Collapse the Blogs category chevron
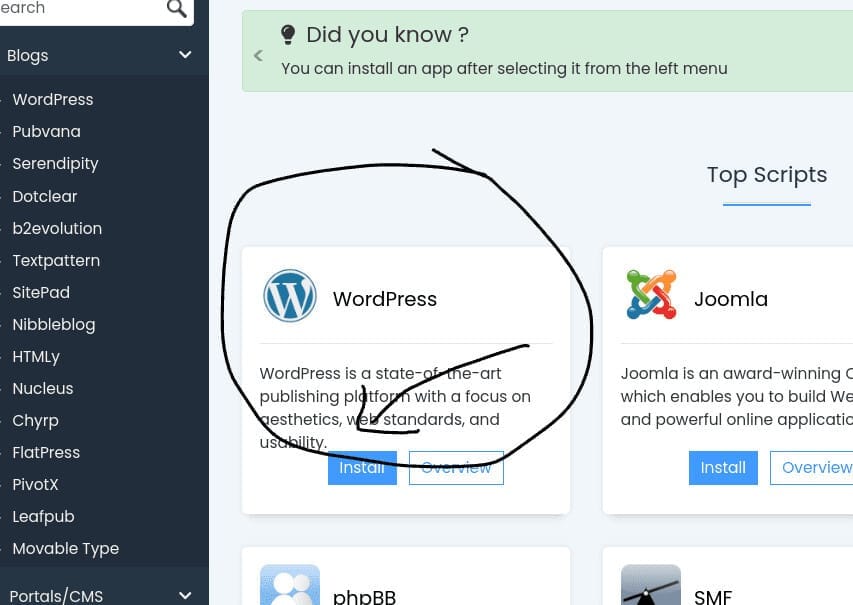This screenshot has height=605, width=853. point(185,55)
